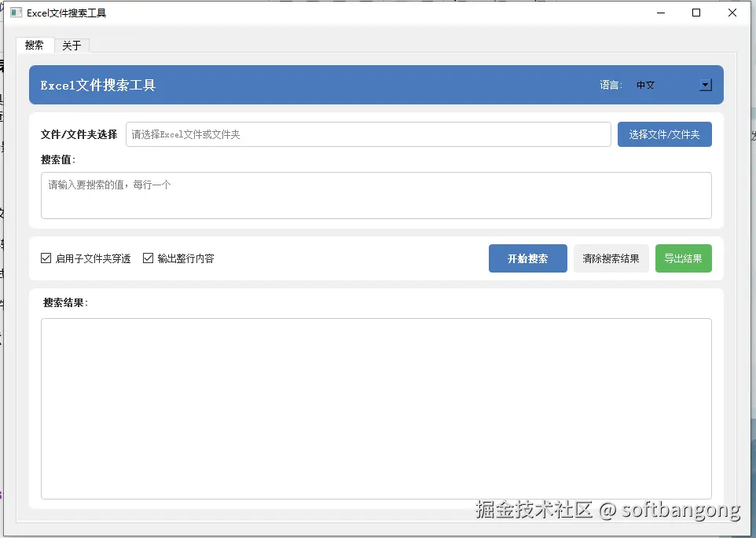The height and width of the screenshot is (538, 756).
Task: Click the 搜索结果: label
Action: [x=65, y=302]
